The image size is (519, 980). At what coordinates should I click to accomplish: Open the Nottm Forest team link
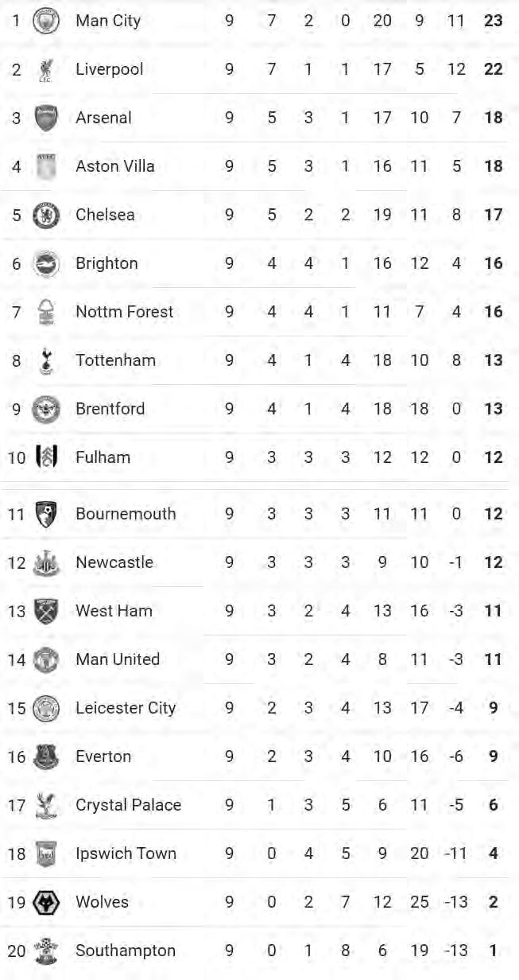(x=124, y=312)
